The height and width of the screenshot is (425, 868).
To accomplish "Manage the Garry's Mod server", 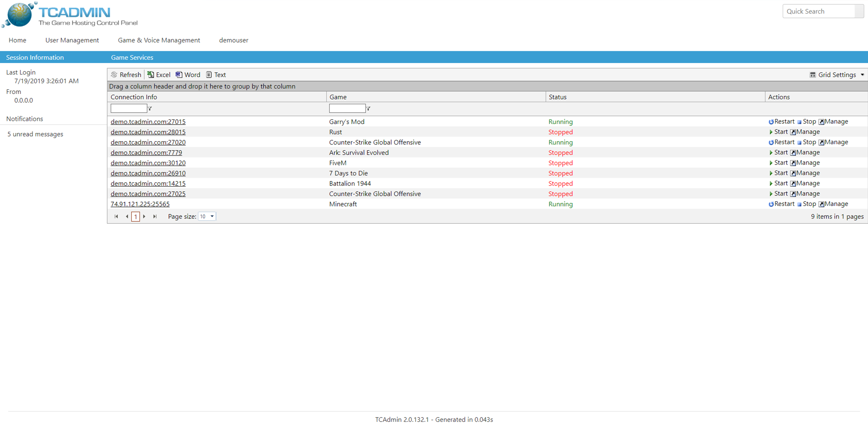I will [834, 121].
